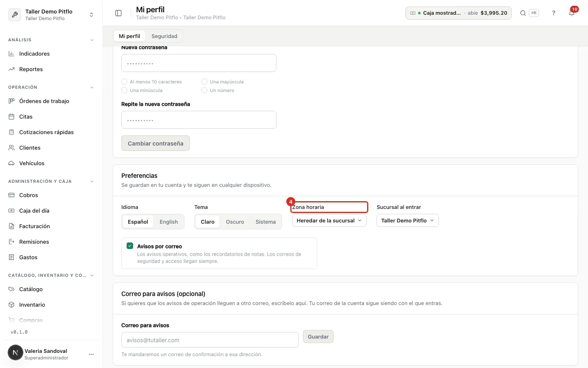
Task: Focus the Correo para avisos input field
Action: [x=210, y=340]
